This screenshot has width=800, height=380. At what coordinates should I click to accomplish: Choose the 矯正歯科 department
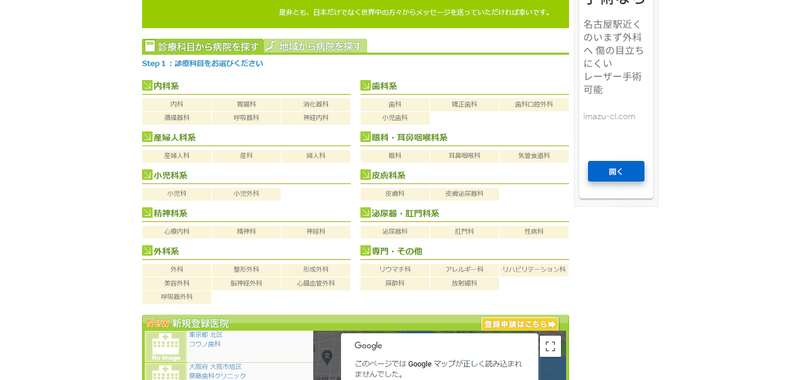464,105
